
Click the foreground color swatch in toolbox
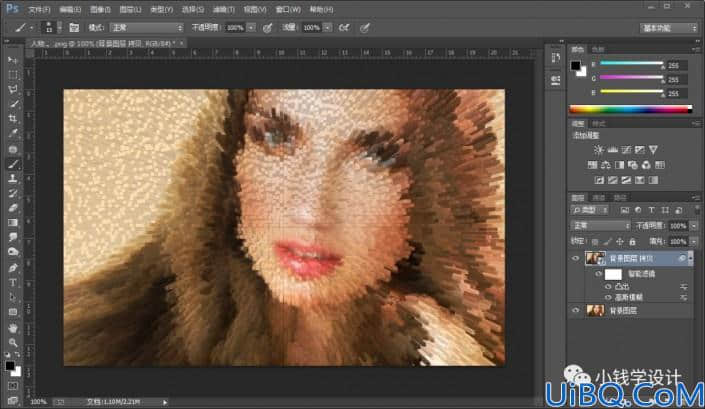(x=10, y=366)
